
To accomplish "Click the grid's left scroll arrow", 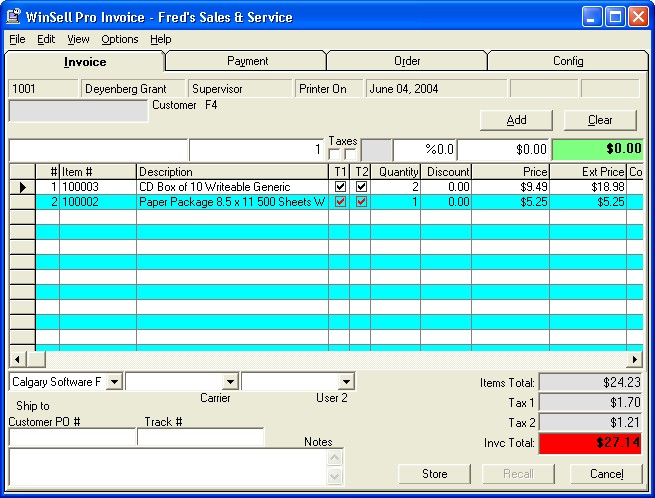I will [18, 359].
